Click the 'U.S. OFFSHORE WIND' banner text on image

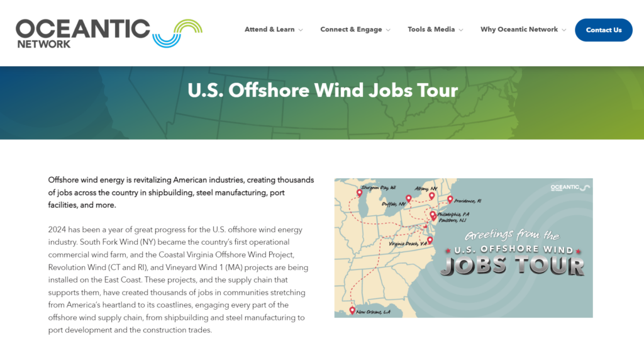[x=514, y=249]
